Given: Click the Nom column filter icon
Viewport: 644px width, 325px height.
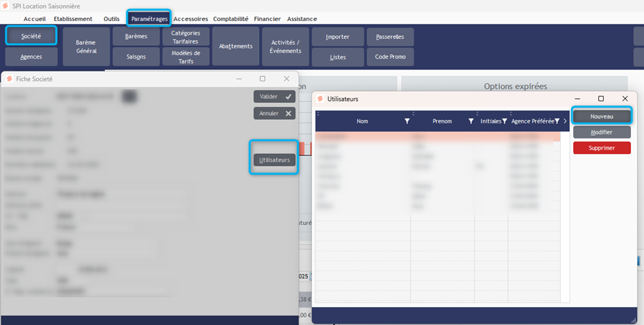Looking at the screenshot, I should click(x=407, y=121).
